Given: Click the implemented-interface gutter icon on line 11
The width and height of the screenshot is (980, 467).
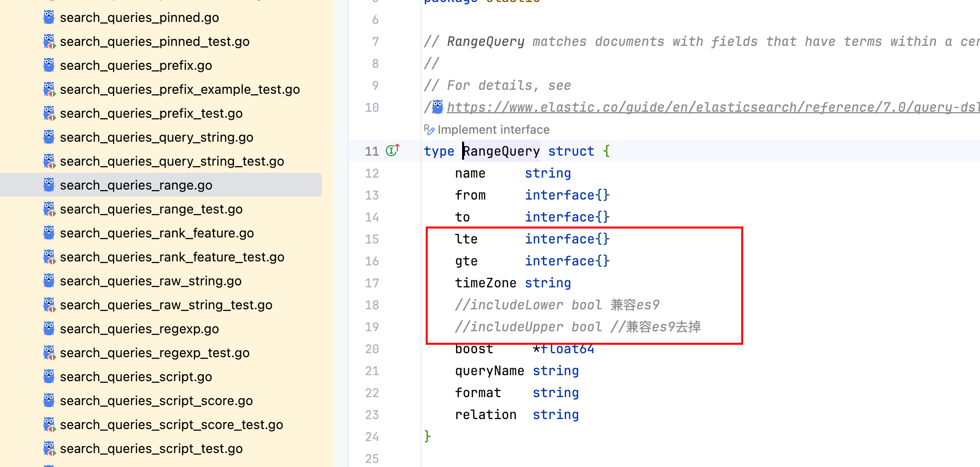Looking at the screenshot, I should [393, 150].
